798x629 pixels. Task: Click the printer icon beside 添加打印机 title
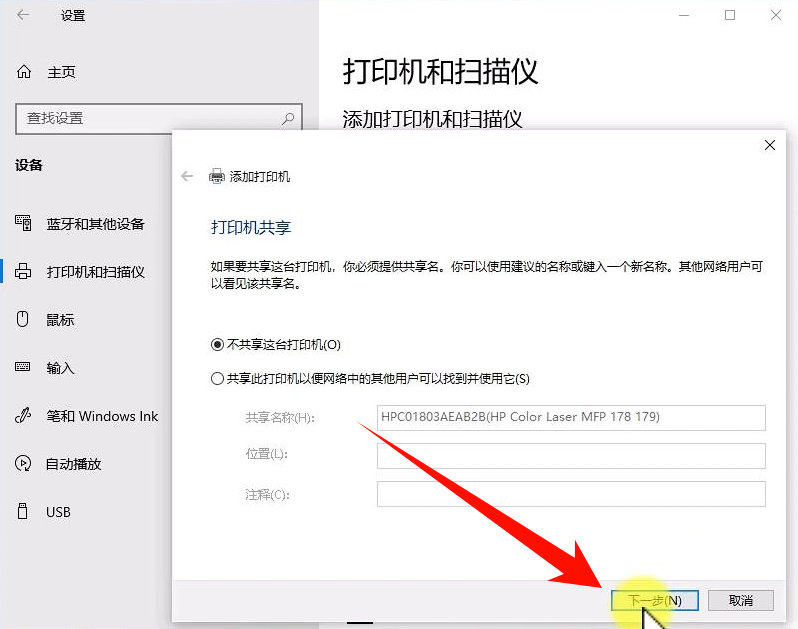pyautogui.click(x=217, y=176)
